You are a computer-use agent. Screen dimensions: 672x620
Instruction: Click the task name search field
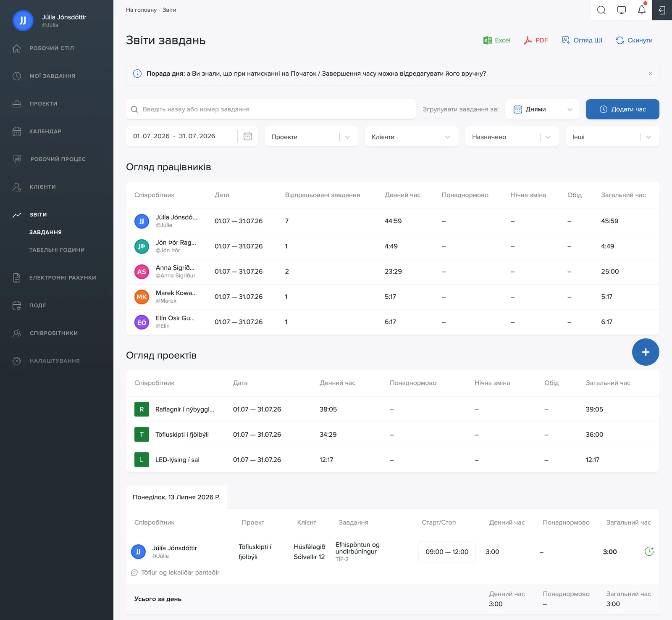tap(271, 109)
